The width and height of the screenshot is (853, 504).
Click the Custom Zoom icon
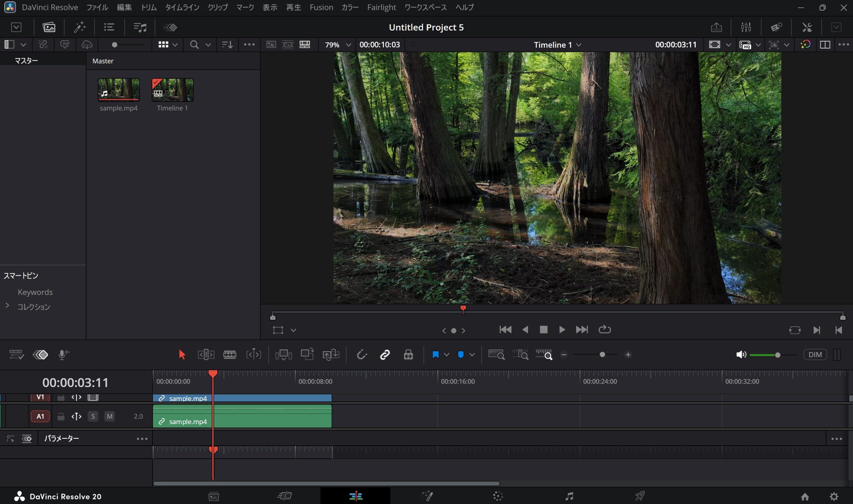[x=544, y=354]
